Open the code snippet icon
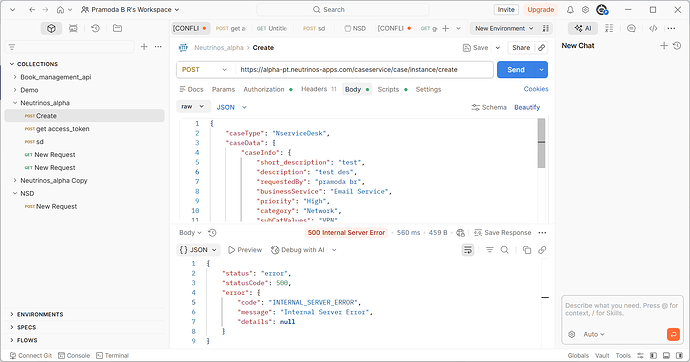 coord(653,29)
